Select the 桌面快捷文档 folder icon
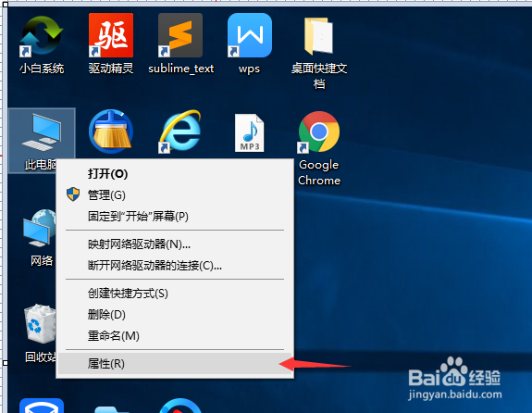The height and width of the screenshot is (413, 532). [319, 36]
